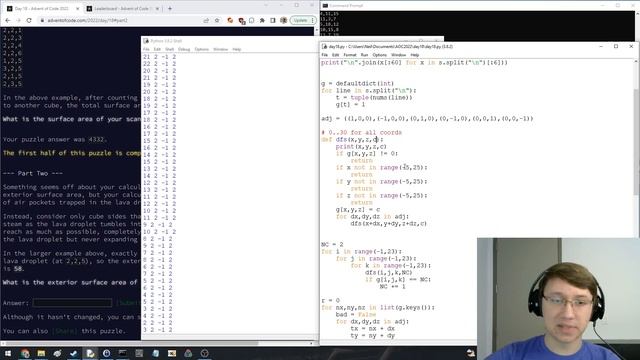
Task: Open Help menu in Python Shell window
Action: [x=237, y=49]
